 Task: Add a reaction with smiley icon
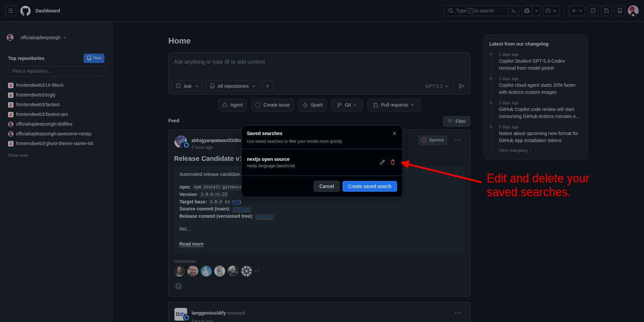coord(178,286)
